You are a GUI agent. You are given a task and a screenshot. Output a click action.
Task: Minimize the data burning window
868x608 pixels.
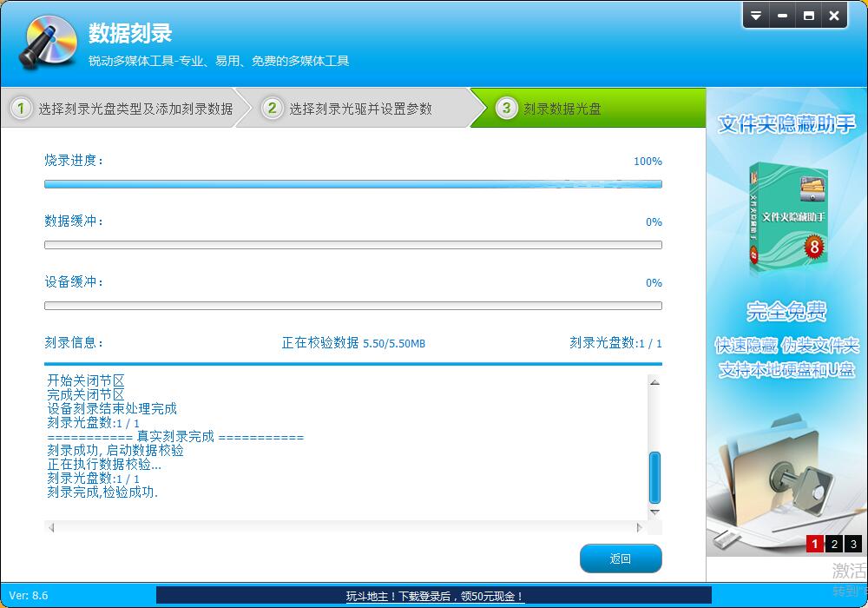(782, 16)
